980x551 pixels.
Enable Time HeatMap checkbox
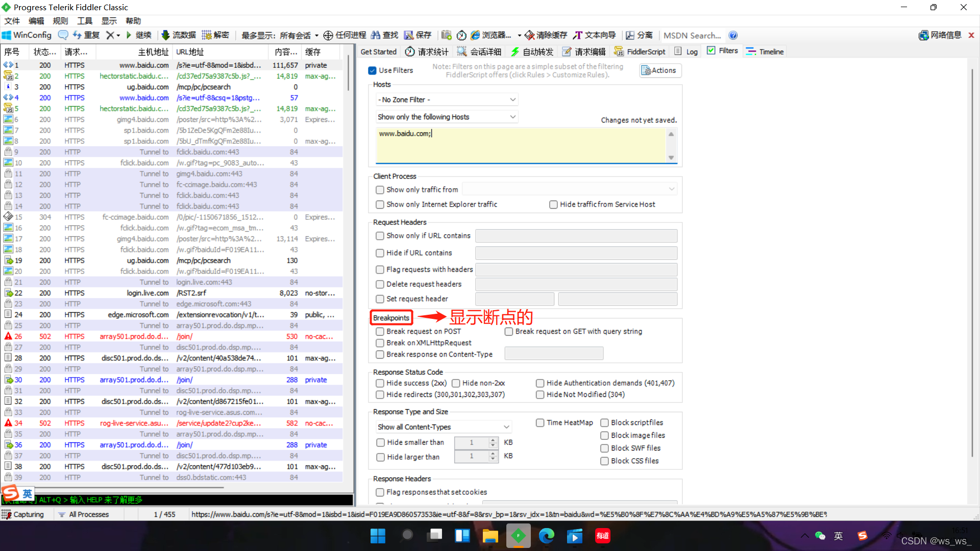point(540,423)
